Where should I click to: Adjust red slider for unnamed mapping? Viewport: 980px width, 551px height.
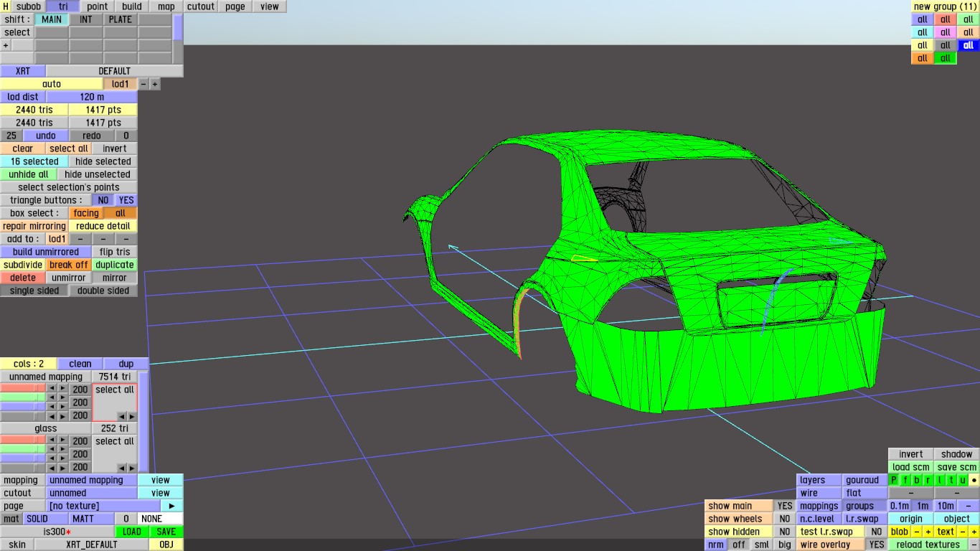pyautogui.click(x=23, y=388)
